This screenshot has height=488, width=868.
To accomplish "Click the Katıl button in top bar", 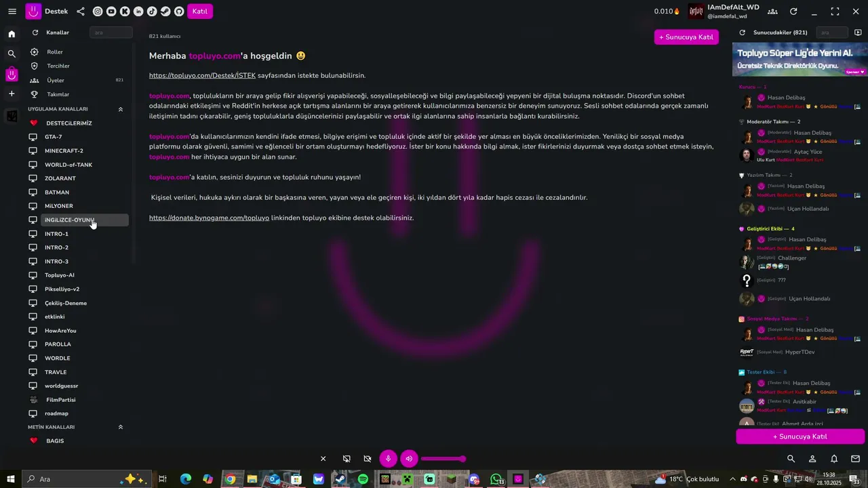I will [x=200, y=12].
